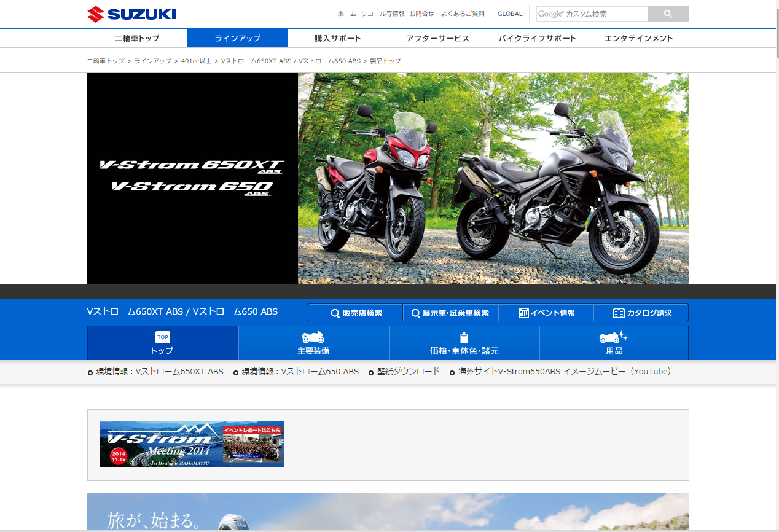This screenshot has height=532, width=779.
Task: Click the open book icon beside カタログ請求
Action: [x=619, y=313]
